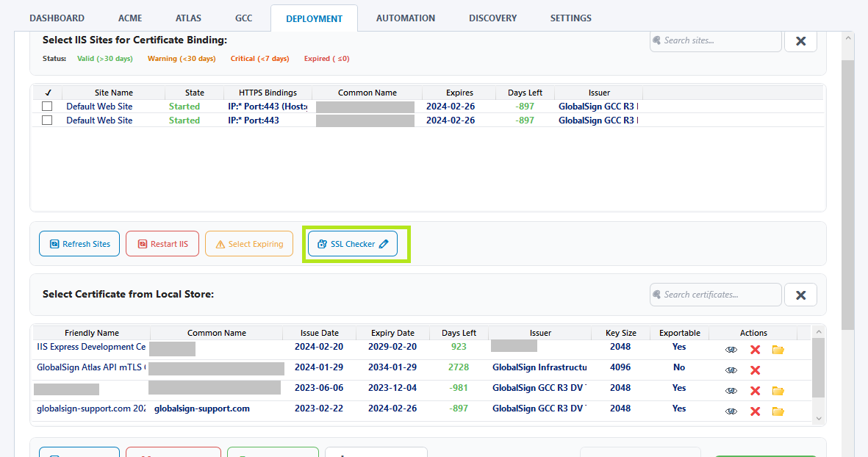Select the 'GlobalSign Atlas API mTLS' friendly name
This screenshot has width=868, height=457.
[91, 367]
